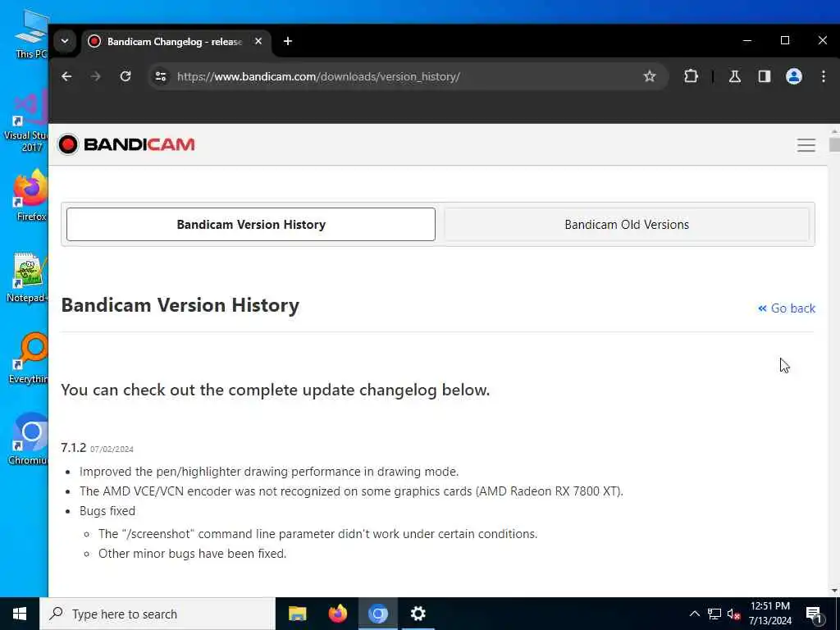Screen dimensions: 840x630
Task: Click the address bar URL field
Action: (x=407, y=76)
